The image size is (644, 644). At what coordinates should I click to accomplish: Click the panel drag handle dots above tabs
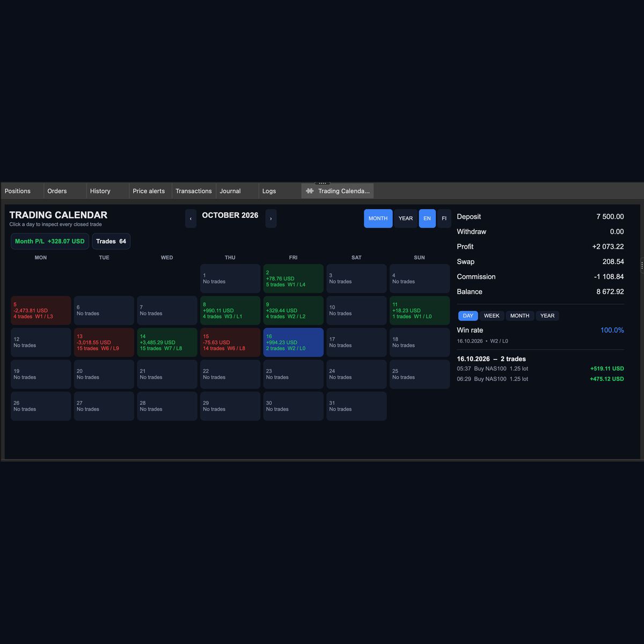point(322,184)
